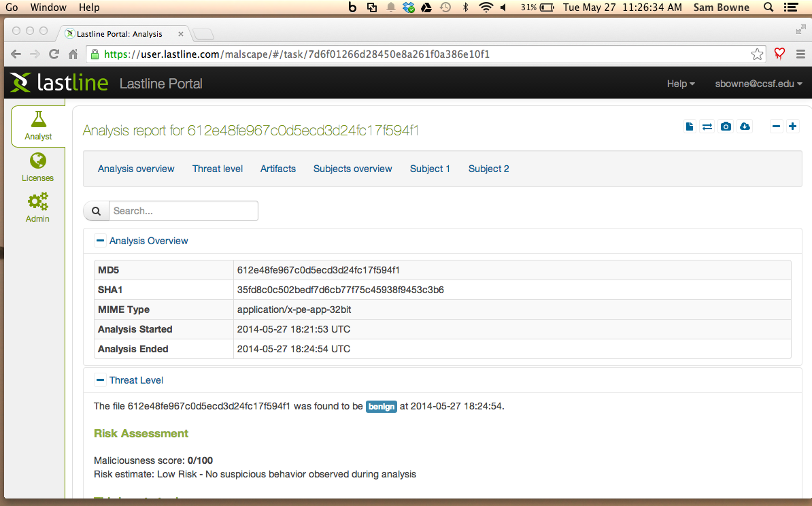
Task: Open the macOS Help menu
Action: coord(89,7)
